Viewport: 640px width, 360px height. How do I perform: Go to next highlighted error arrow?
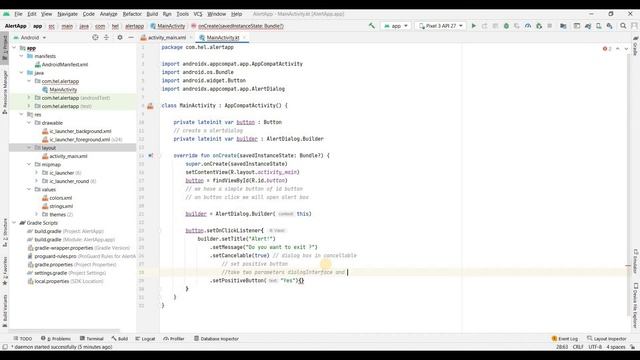(626, 49)
